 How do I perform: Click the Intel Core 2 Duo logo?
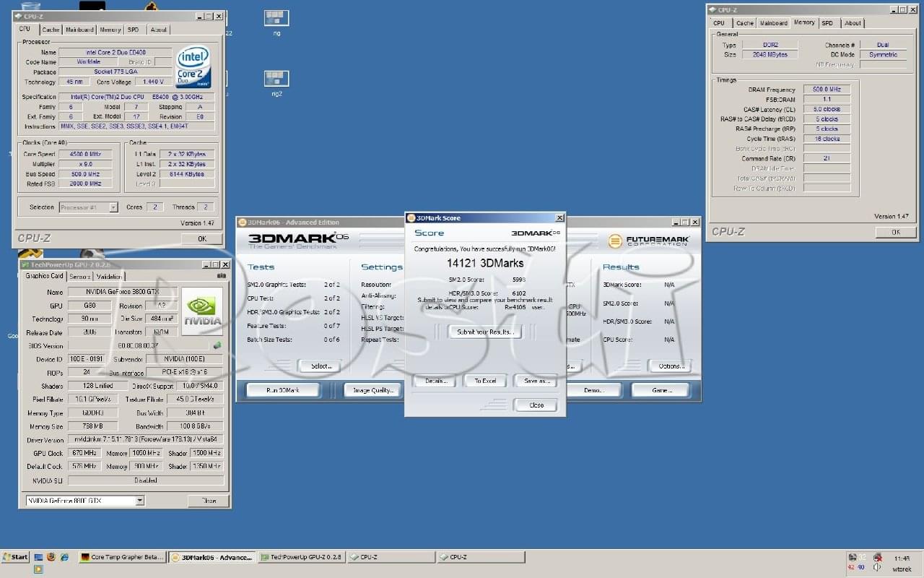click(193, 67)
